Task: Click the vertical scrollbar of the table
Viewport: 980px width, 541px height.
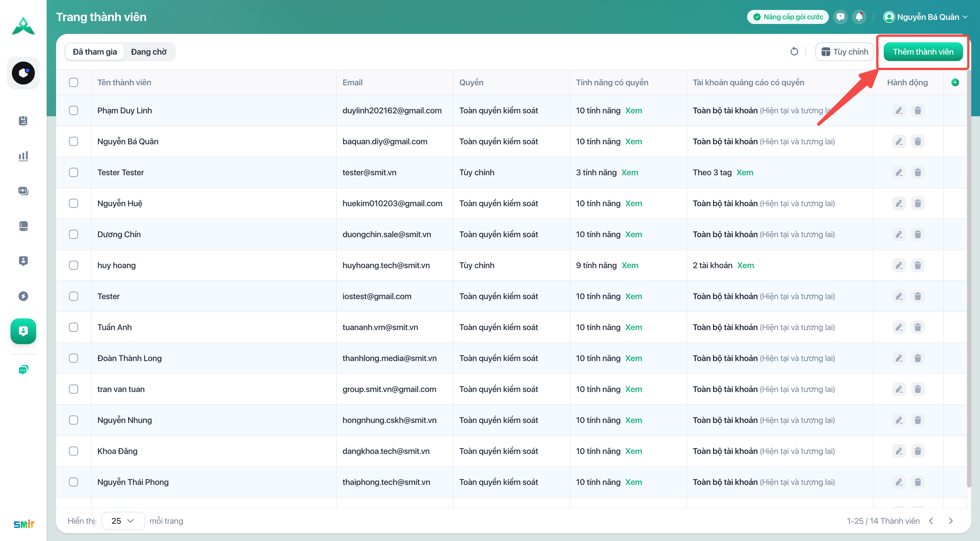Action: tap(969, 278)
